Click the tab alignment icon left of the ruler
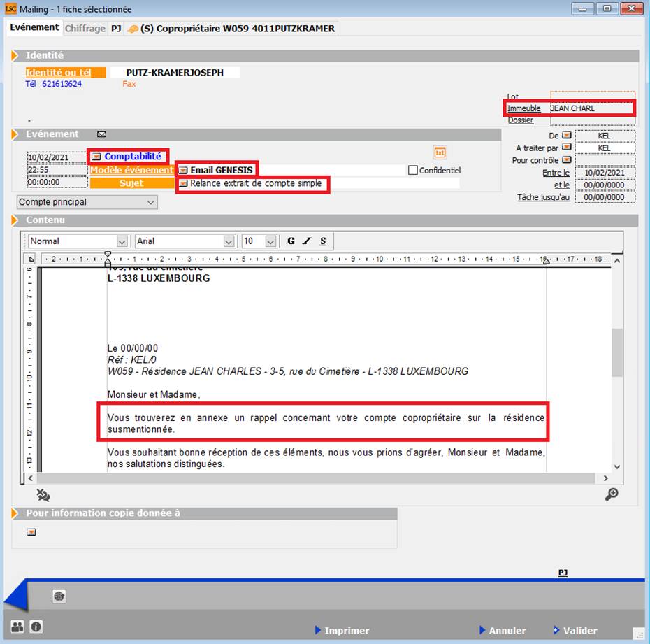The height and width of the screenshot is (644, 650). point(31,259)
